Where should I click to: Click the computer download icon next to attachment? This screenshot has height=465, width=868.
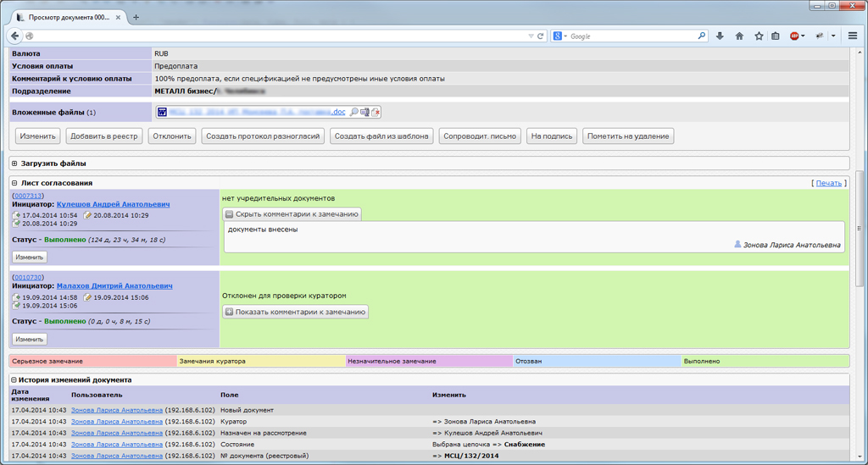(x=364, y=112)
